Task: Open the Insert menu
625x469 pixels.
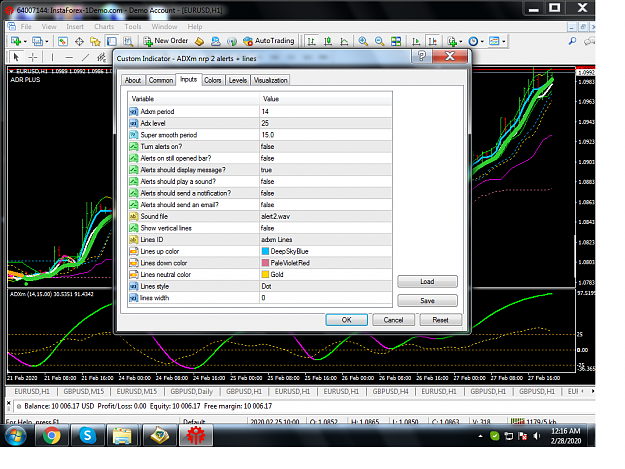Action: (75, 27)
